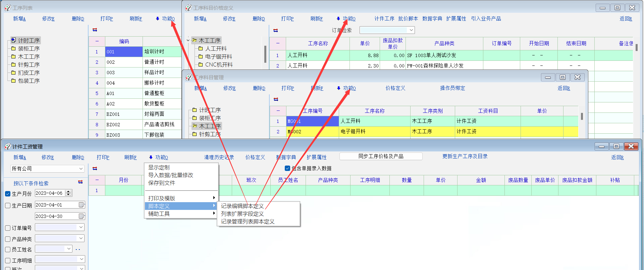Image resolution: width=644 pixels, height=270 pixels.
Task: Click folder icon of CNC机开料 tree node
Action: click(201, 65)
